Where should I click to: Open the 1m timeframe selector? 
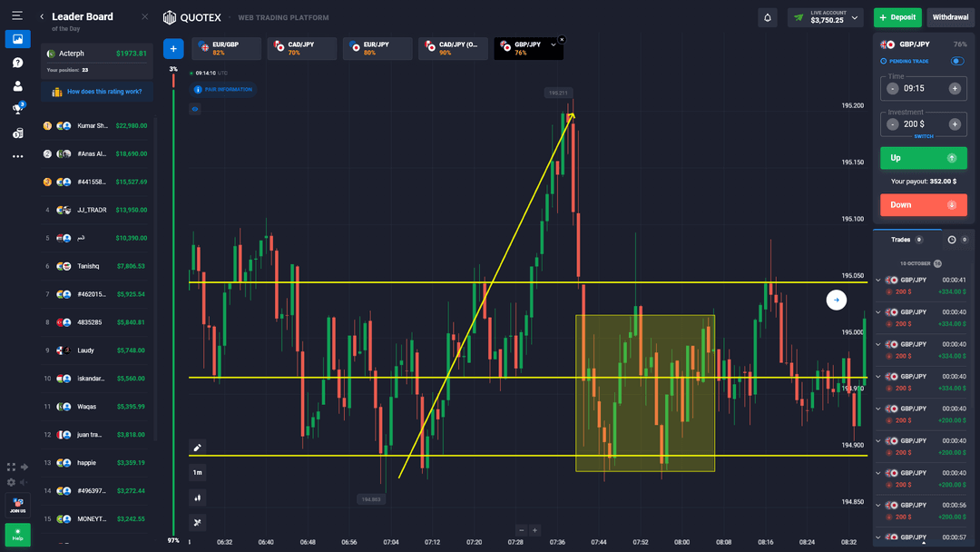198,472
